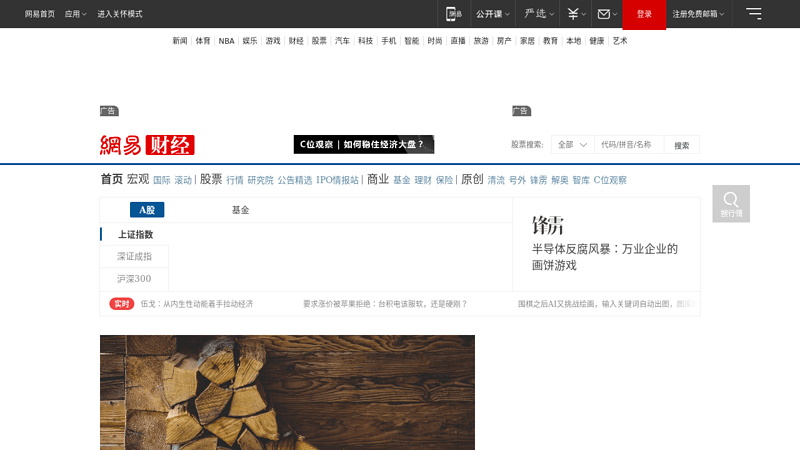The image size is (800, 450).
Task: Click the 代码/拼音/名称 search field
Action: pos(629,144)
